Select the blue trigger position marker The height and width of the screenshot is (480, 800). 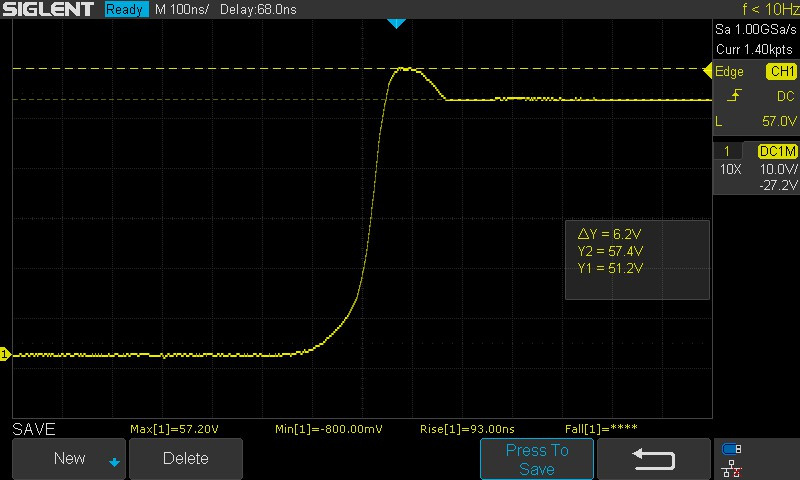396,22
